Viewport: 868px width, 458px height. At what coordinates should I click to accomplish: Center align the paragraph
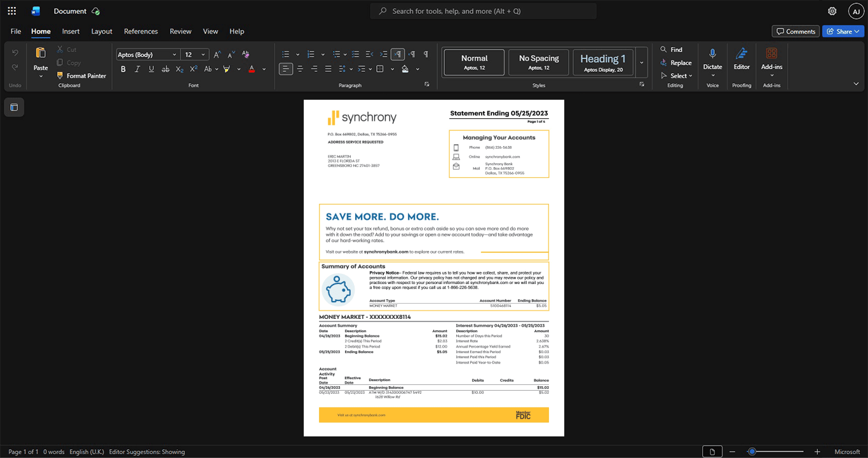300,69
